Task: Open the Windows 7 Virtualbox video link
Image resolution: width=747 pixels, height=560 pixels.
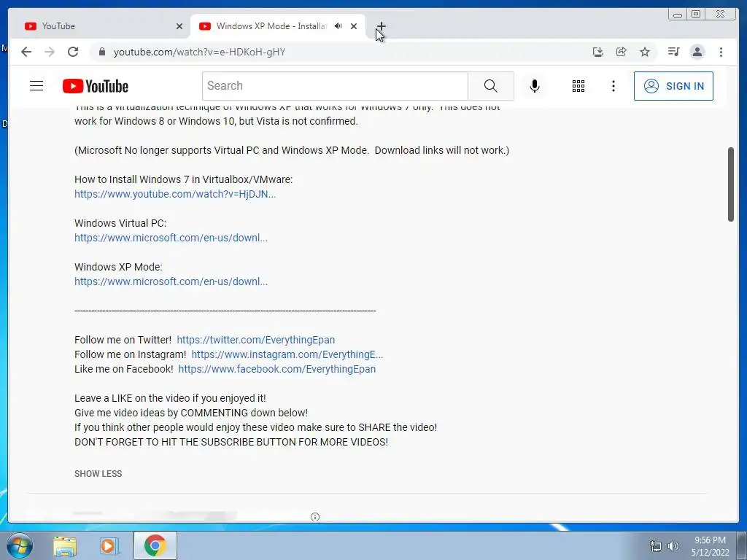Action: click(175, 194)
